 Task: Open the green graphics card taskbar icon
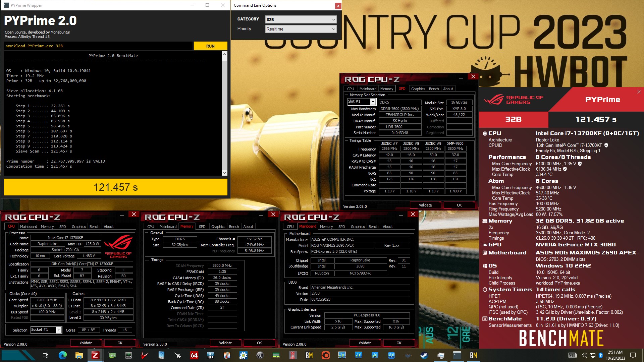pyautogui.click(x=112, y=355)
